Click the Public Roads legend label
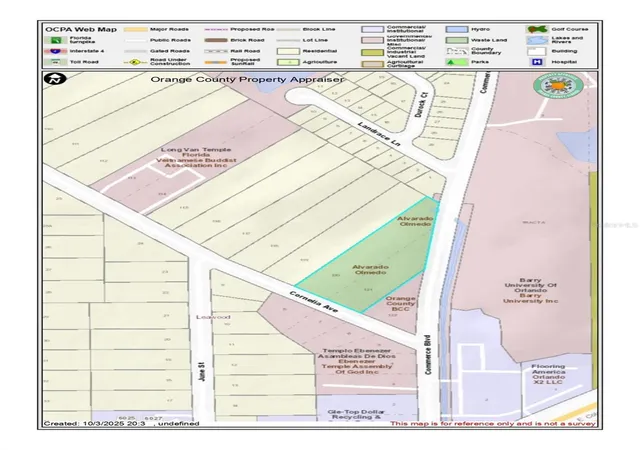 click(x=170, y=40)
